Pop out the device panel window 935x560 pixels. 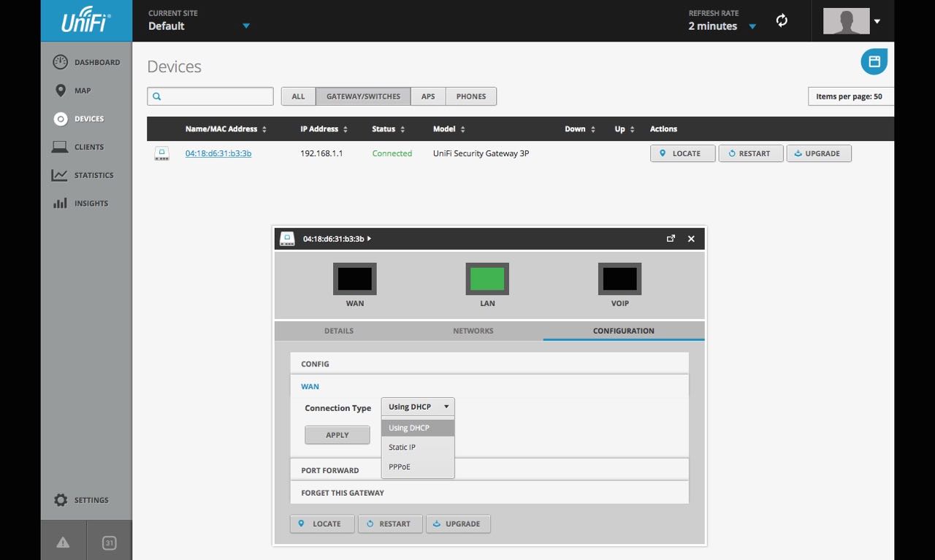671,238
